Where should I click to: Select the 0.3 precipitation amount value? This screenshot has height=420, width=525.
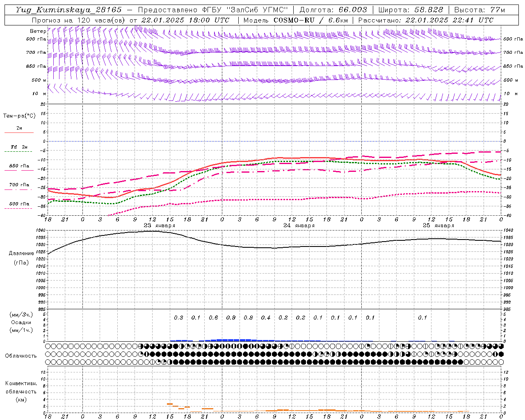coord(178,317)
